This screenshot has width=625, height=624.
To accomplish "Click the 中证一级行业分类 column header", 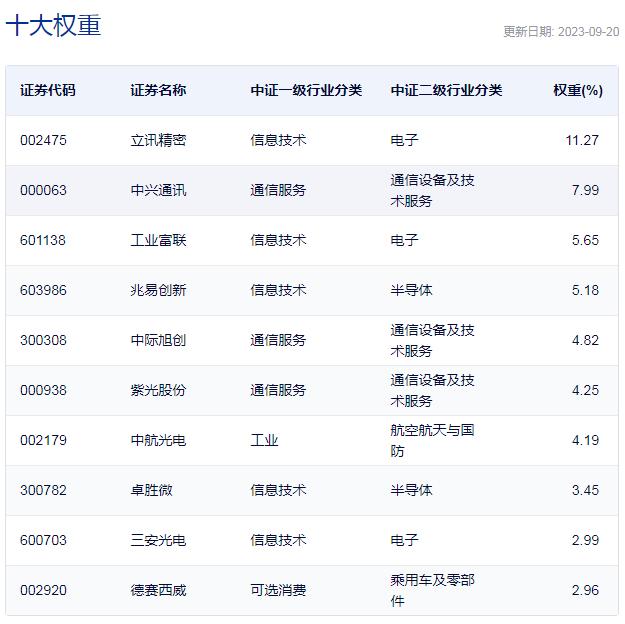I will (306, 90).
